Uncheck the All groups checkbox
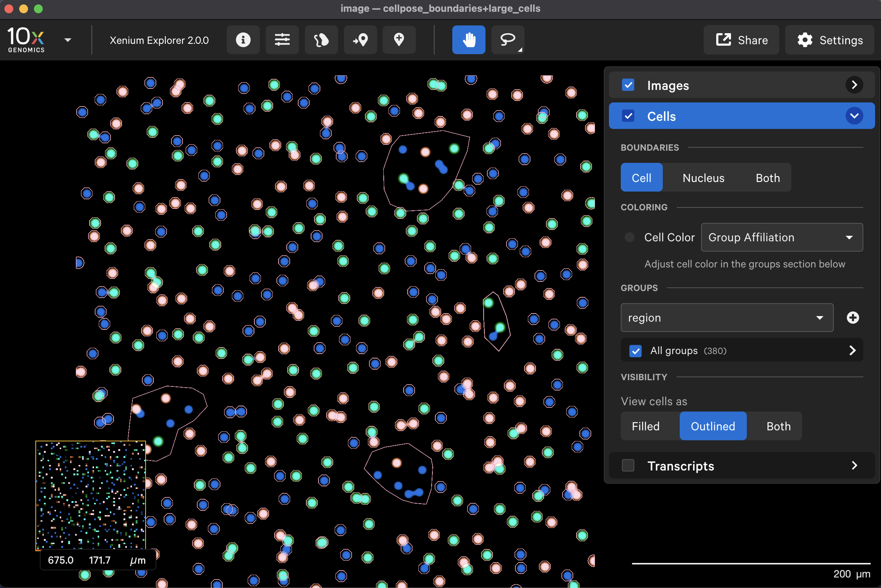This screenshot has height=588, width=881. click(635, 351)
